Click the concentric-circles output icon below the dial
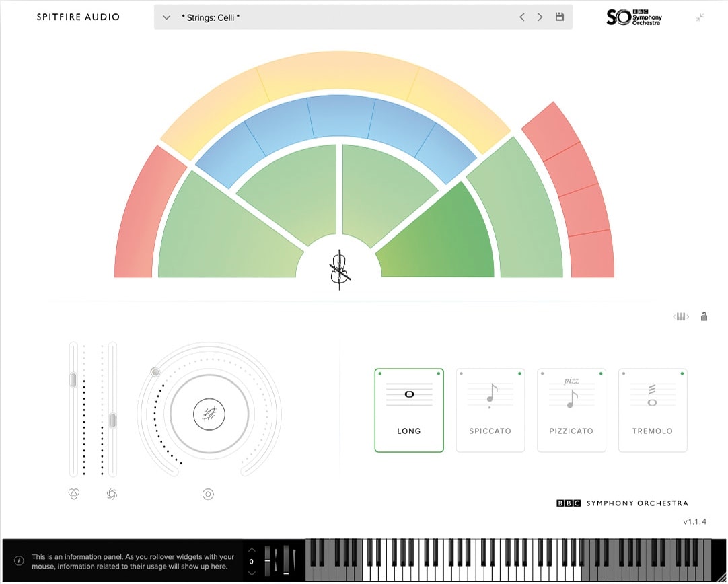This screenshot has width=728, height=584. (208, 494)
